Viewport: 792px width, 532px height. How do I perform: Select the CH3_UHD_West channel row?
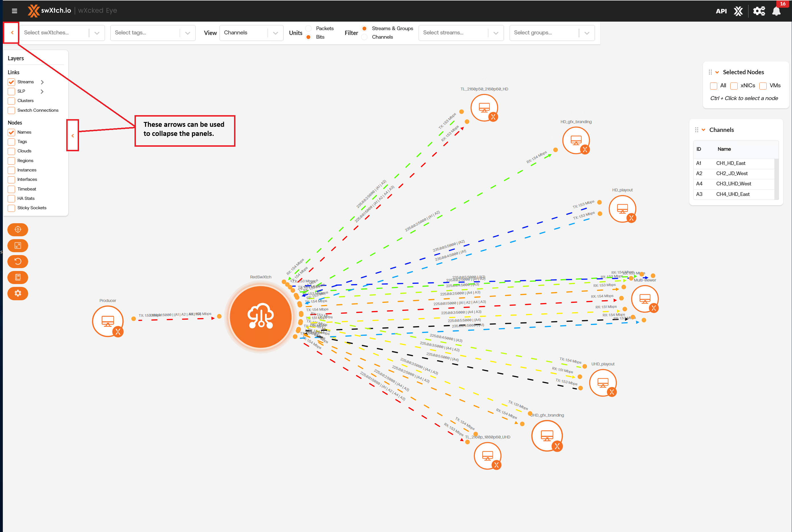tap(733, 184)
